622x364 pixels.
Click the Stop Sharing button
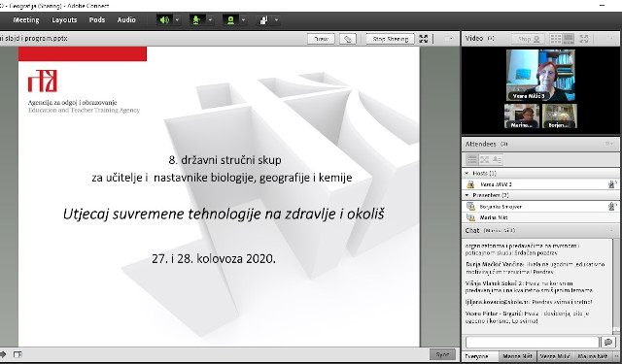click(x=390, y=39)
